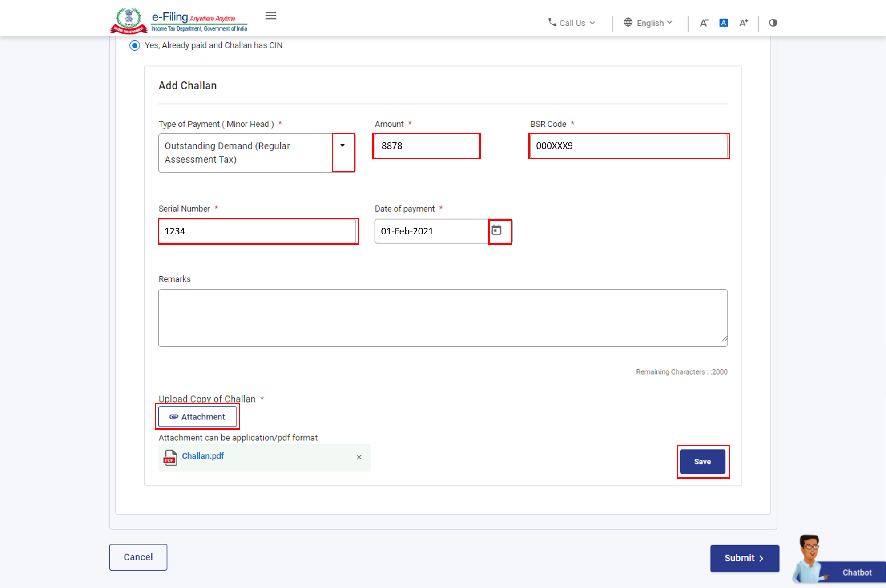Click the PDF icon of Challan.pdf
Image resolution: width=886 pixels, height=588 pixels.
tap(170, 457)
